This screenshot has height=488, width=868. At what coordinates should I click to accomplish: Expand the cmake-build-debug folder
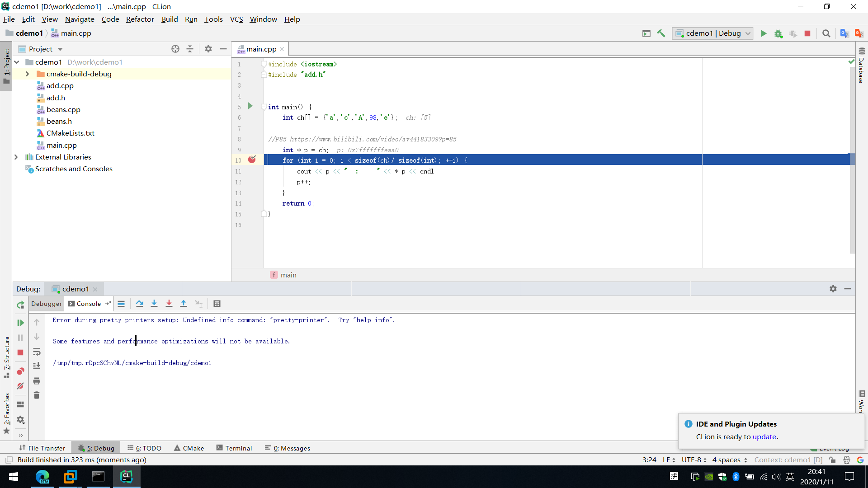point(27,74)
